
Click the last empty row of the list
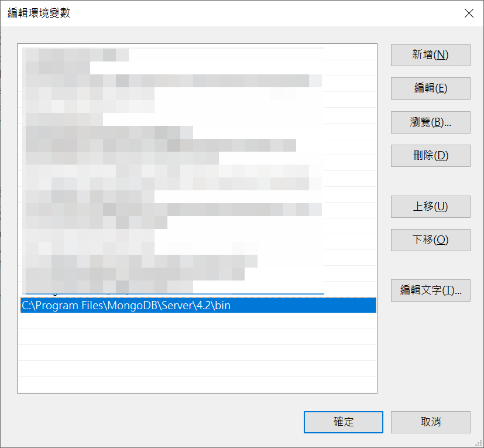click(x=198, y=384)
